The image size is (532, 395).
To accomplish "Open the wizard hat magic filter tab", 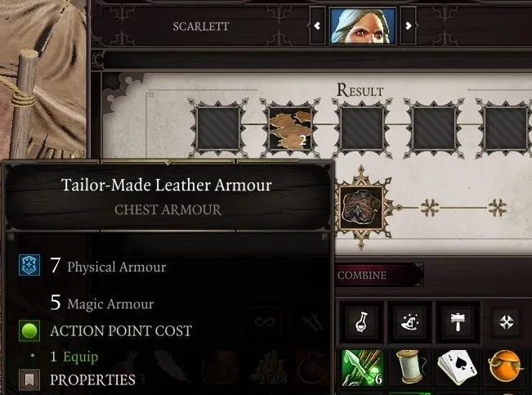I will pos(409,322).
